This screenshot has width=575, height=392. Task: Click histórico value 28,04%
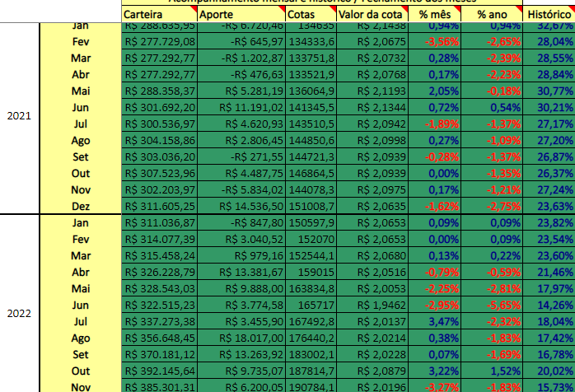(549, 42)
